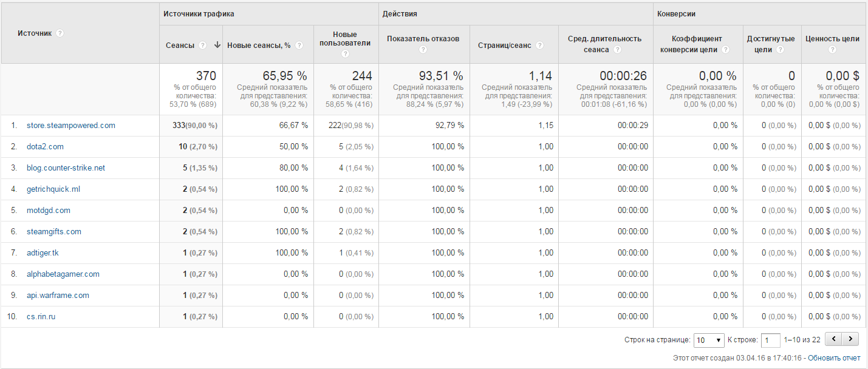Open help icon under Показатель отказов
Screen dimensions: 868x369
tap(423, 50)
